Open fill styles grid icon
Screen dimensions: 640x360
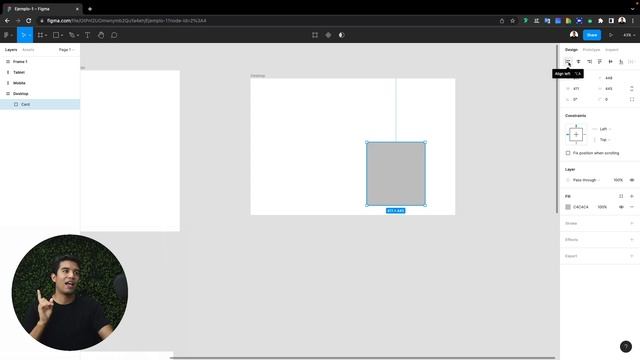[x=621, y=196]
